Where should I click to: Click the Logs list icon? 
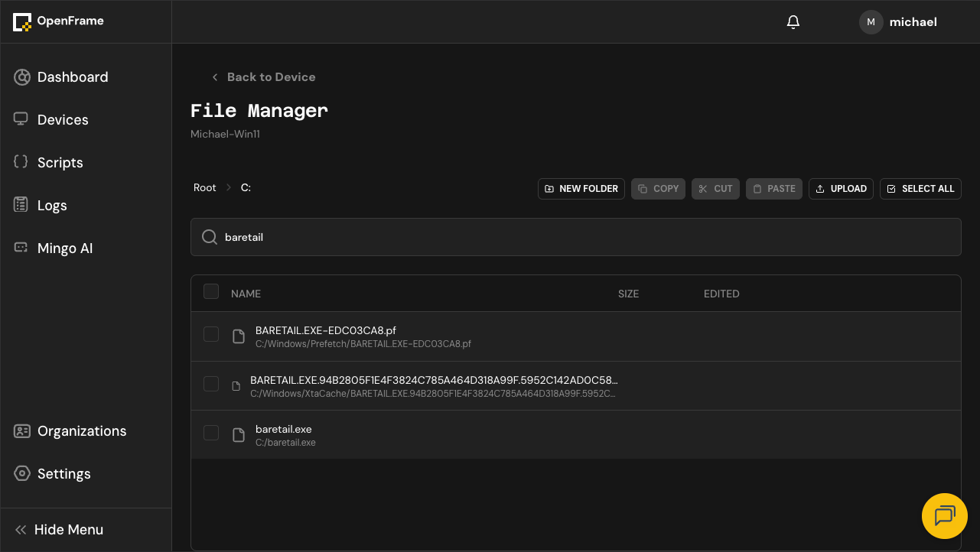(21, 205)
